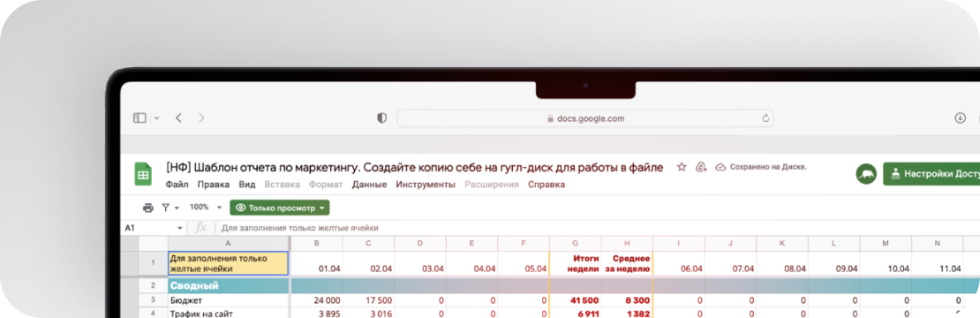The image size is (980, 318).
Task: Select row 2 header
Action: coord(153,285)
